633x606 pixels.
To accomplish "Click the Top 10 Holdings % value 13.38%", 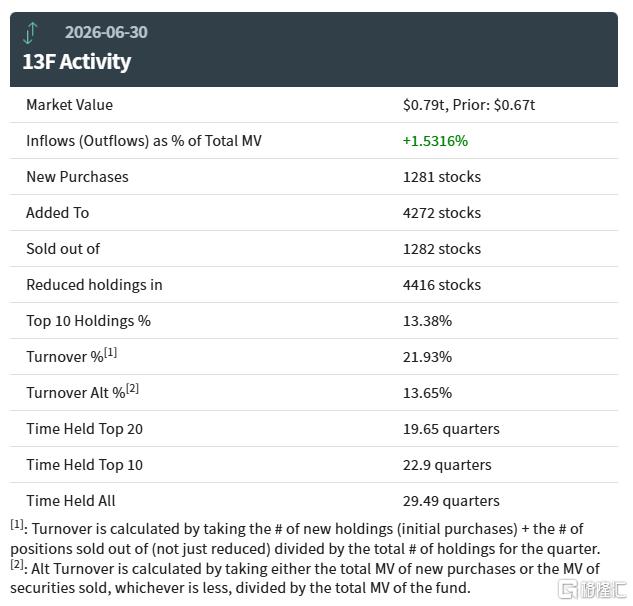I will 427,321.
